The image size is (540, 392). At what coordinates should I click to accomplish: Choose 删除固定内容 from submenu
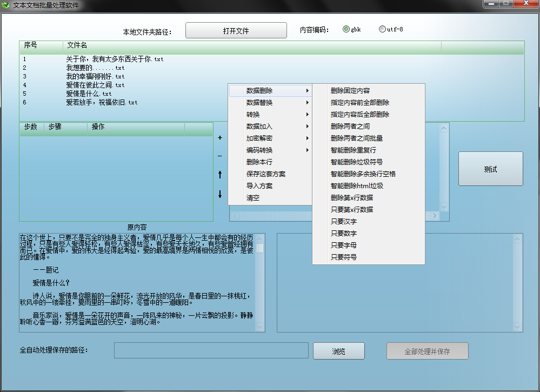(350, 91)
